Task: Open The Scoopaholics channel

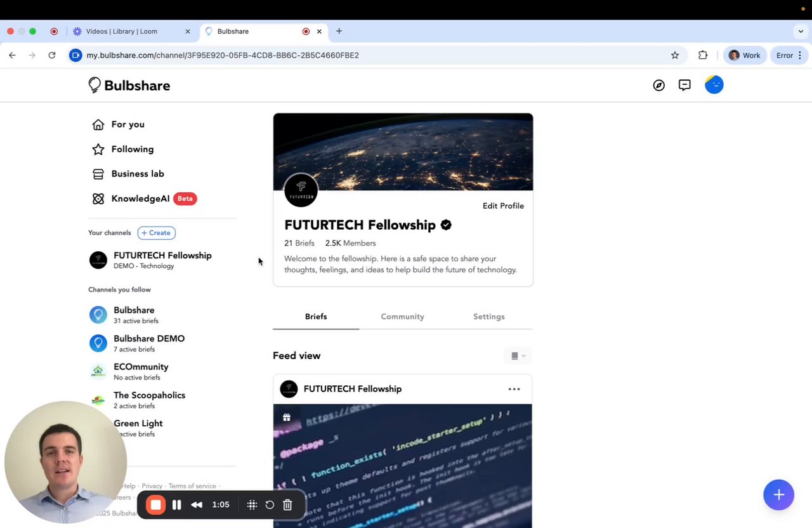Action: point(149,400)
